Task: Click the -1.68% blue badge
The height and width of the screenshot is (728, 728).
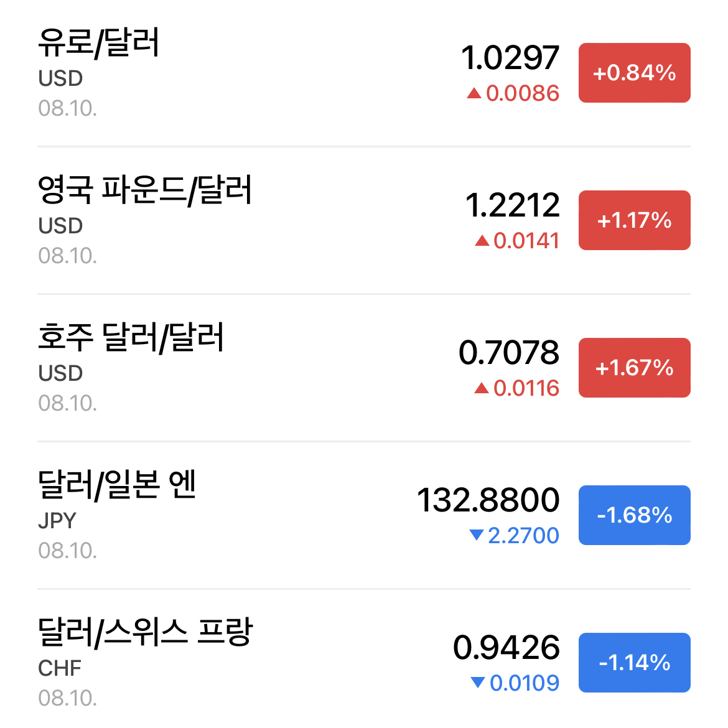Action: coord(634,515)
